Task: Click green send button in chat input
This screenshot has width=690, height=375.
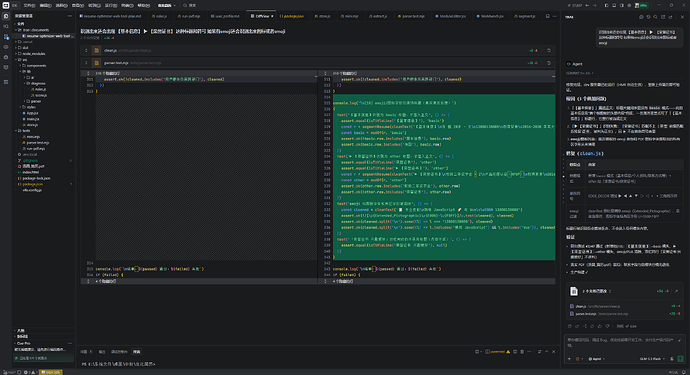Action: tap(680, 359)
